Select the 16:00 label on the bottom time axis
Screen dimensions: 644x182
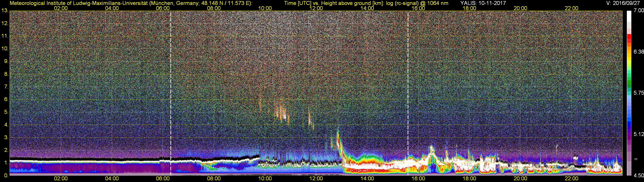[418, 179]
